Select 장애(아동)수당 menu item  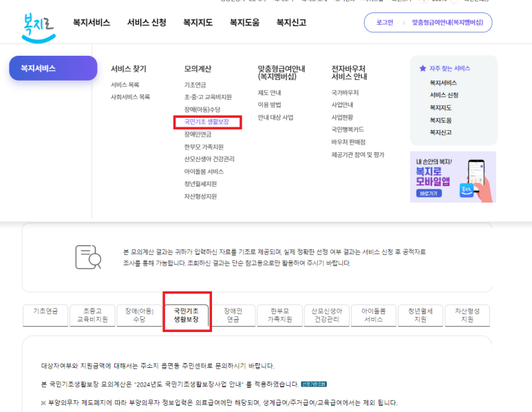click(202, 110)
